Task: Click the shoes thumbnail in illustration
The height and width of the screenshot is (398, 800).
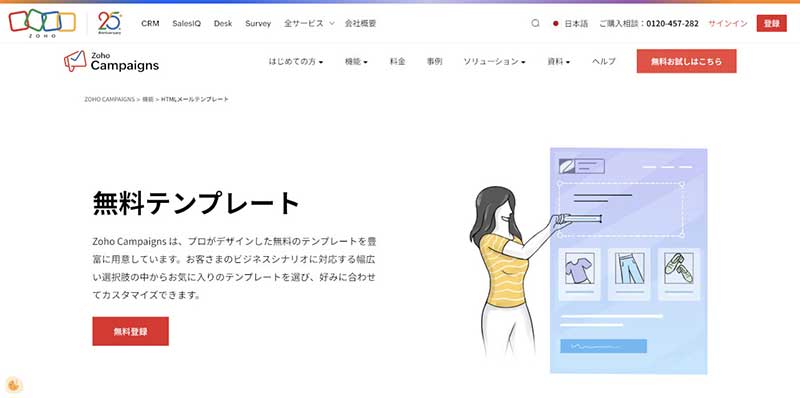Action: click(679, 269)
